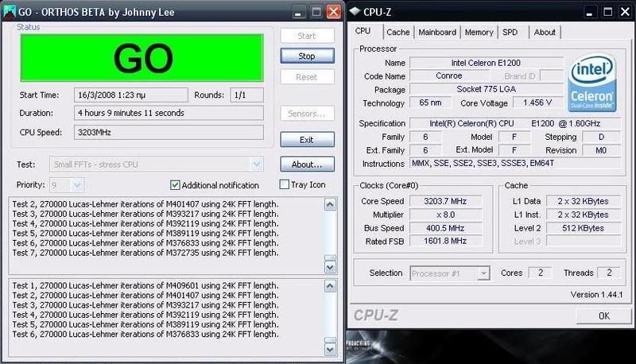Open the Sensors... button
The width and height of the screenshot is (636, 364).
point(307,114)
